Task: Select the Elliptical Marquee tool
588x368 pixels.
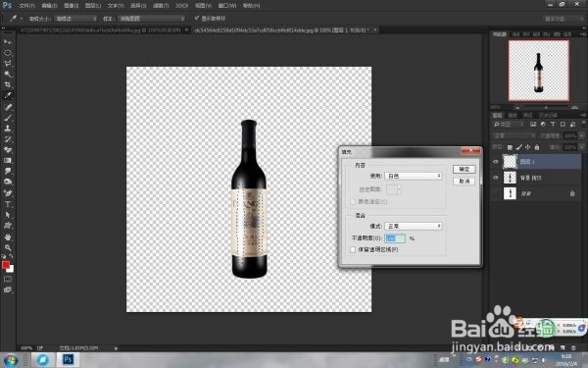Action: 8,53
